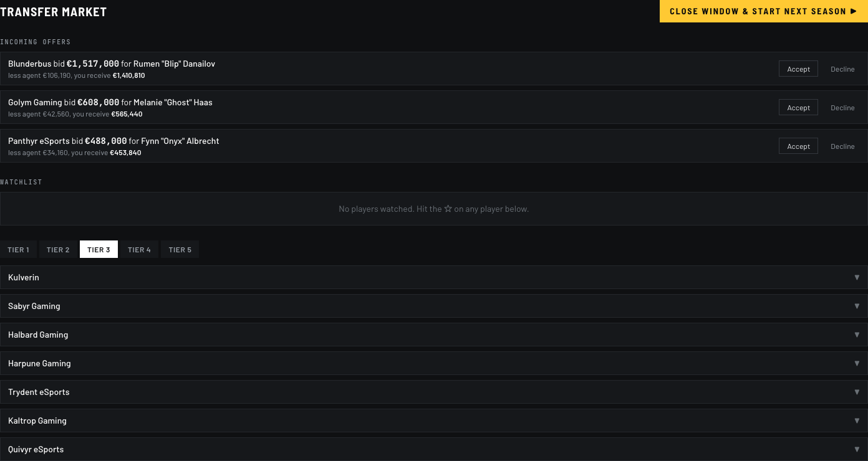
Task: Expand Sabyr Gaming dropdown arrow
Action: coord(857,306)
